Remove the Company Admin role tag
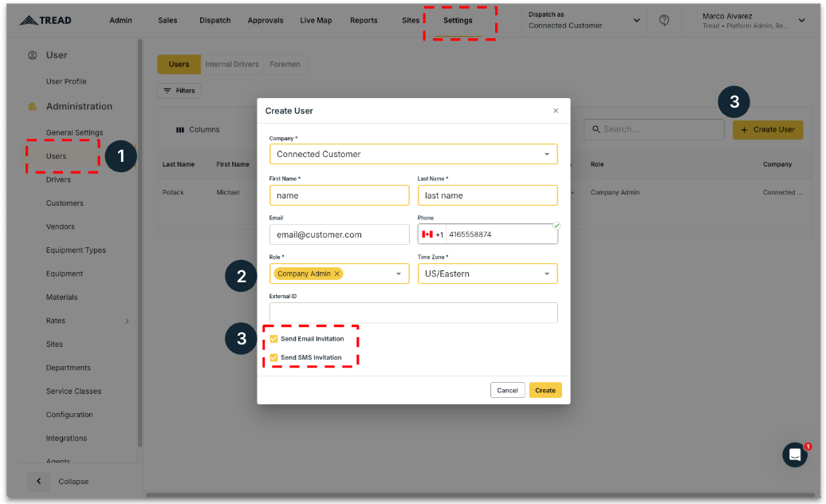 click(x=337, y=274)
